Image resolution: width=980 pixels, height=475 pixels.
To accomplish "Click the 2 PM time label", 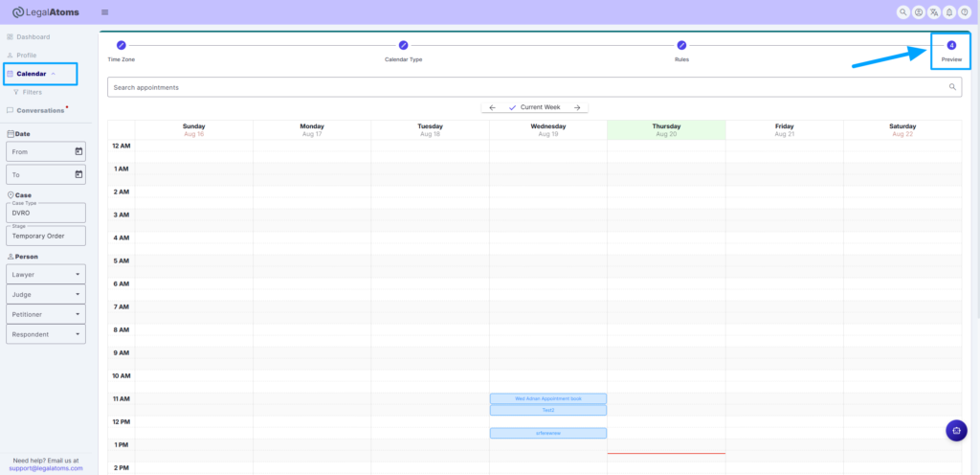I will coord(121,467).
